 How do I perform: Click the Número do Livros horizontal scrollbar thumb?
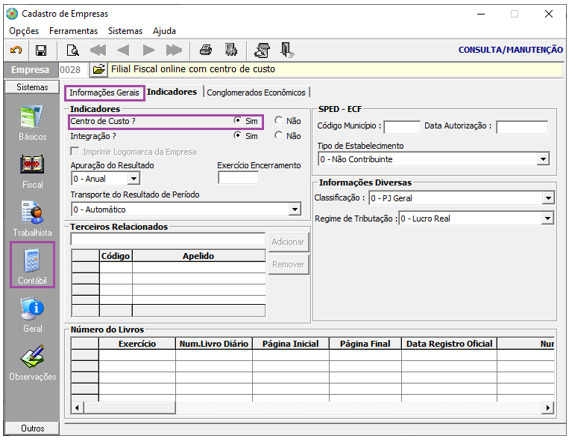(x=130, y=408)
